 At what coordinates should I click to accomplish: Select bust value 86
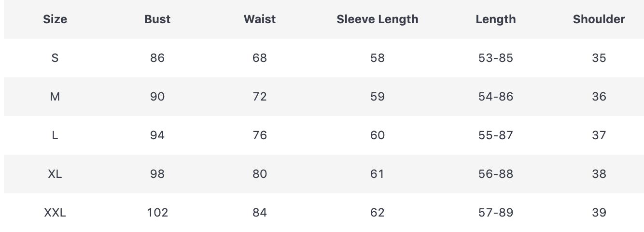click(157, 58)
